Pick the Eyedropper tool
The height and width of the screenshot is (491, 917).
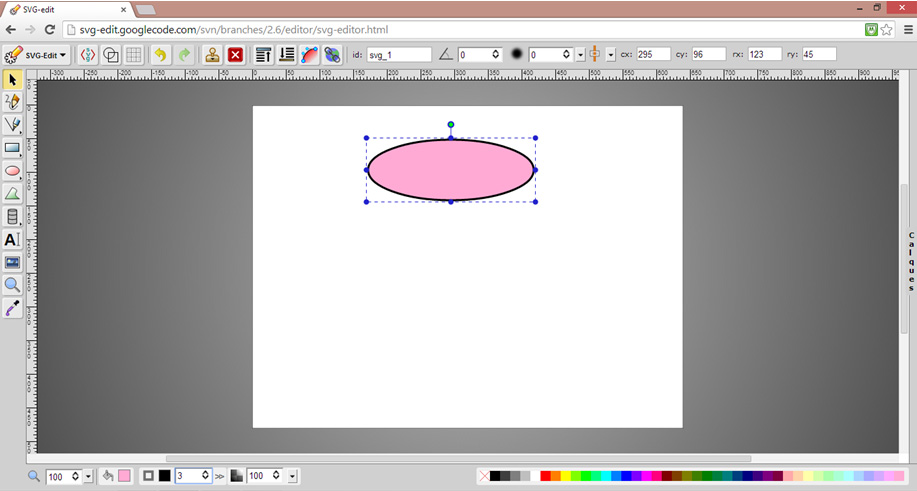coord(12,309)
